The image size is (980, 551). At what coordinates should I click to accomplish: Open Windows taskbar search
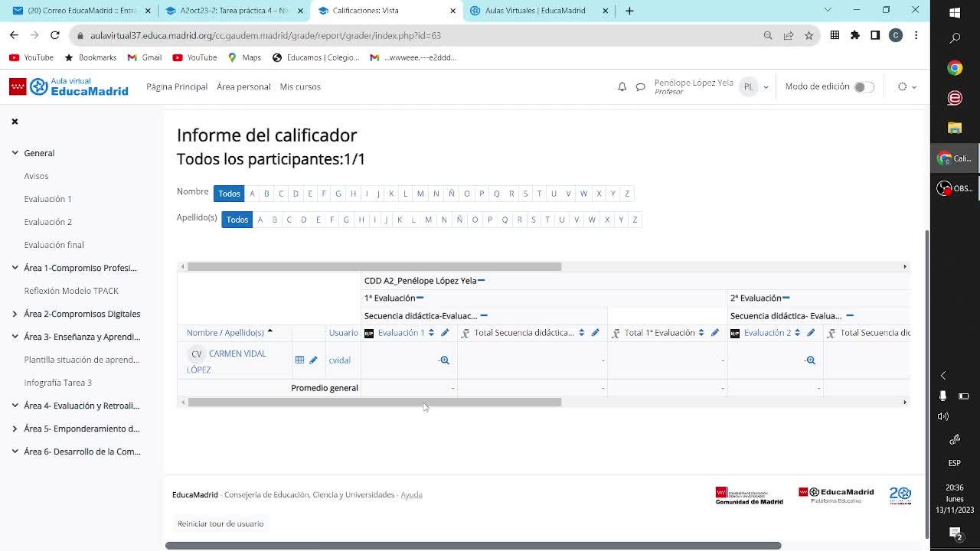955,38
